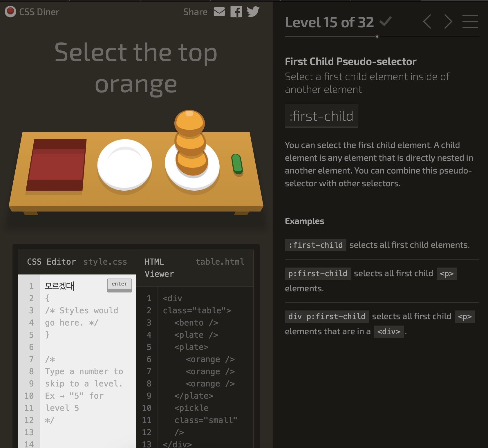Click the level completed checkmark

click(x=386, y=22)
